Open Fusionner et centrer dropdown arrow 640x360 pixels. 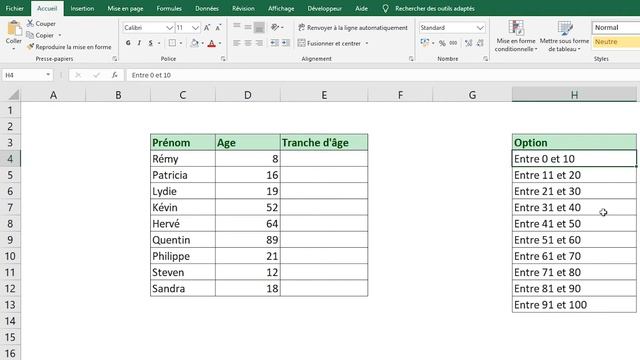coord(367,43)
